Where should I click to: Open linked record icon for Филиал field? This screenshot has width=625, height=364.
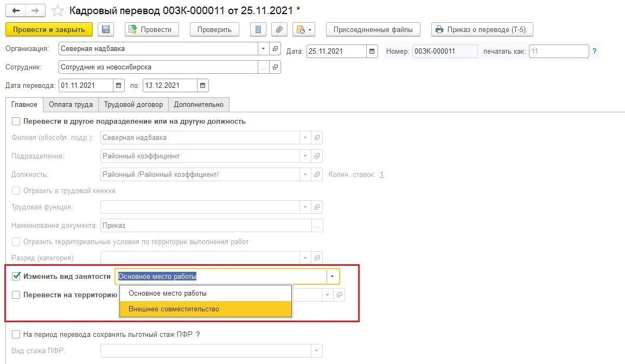pos(317,138)
